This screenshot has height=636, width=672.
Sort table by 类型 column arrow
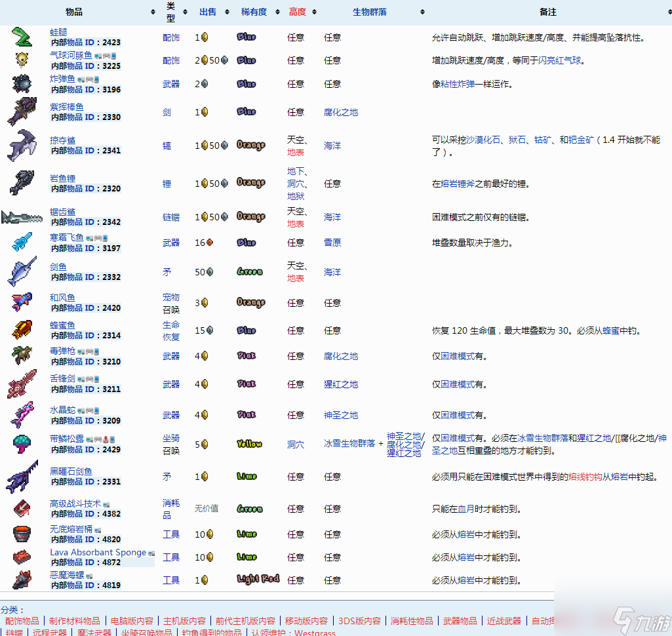[x=185, y=12]
